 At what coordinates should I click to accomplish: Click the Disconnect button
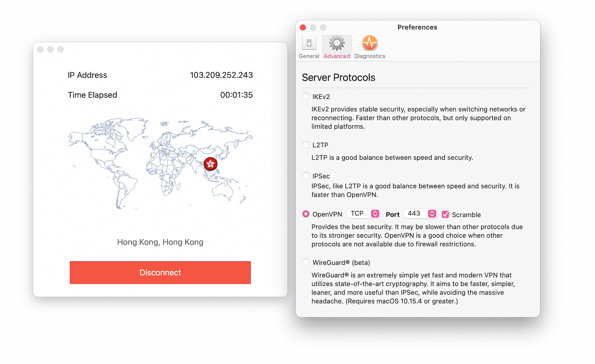pos(160,273)
